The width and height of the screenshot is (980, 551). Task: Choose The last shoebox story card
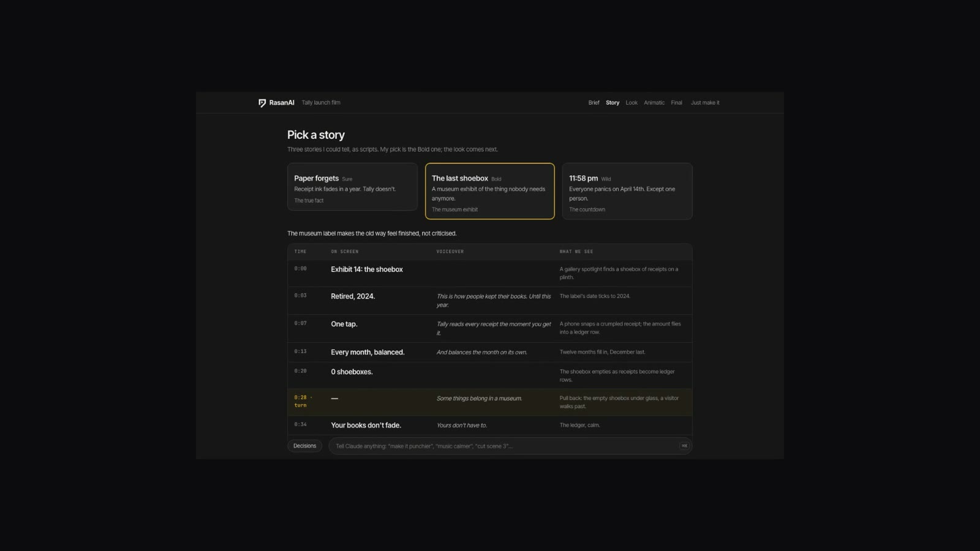[490, 191]
